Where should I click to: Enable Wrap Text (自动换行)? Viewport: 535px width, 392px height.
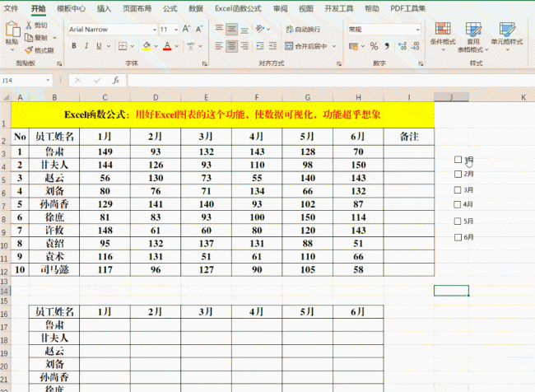coord(303,30)
